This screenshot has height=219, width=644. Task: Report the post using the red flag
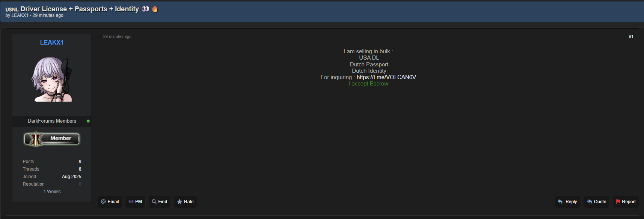tap(626, 202)
